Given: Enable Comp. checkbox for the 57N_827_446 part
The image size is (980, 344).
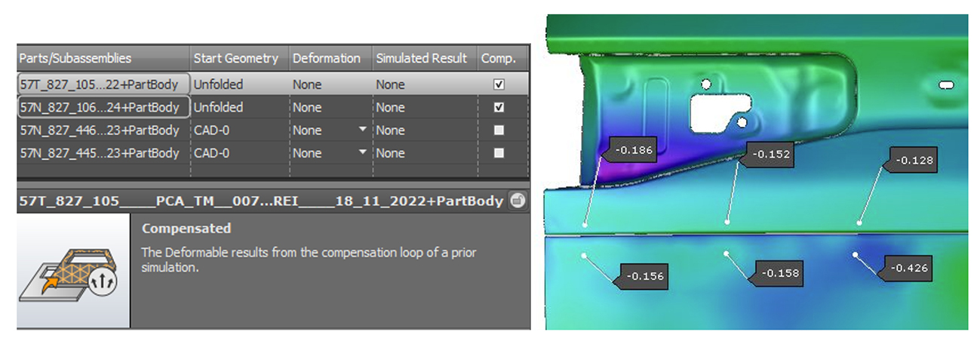Looking at the screenshot, I should 499,130.
